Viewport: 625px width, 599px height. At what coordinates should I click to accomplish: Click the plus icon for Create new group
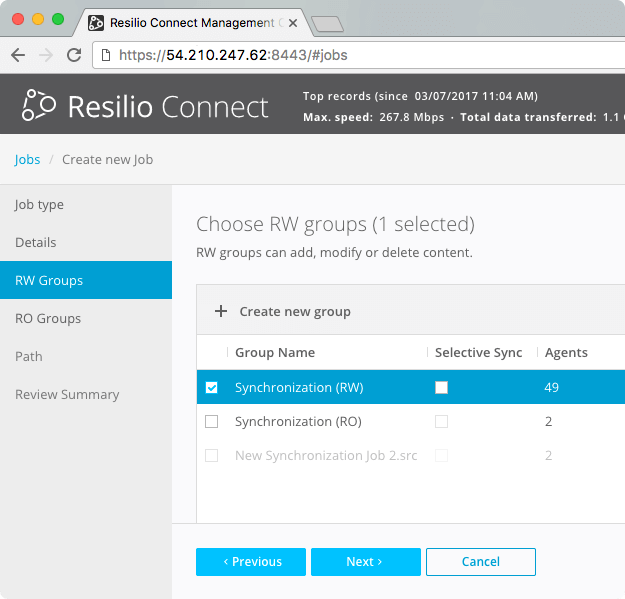[x=221, y=311]
